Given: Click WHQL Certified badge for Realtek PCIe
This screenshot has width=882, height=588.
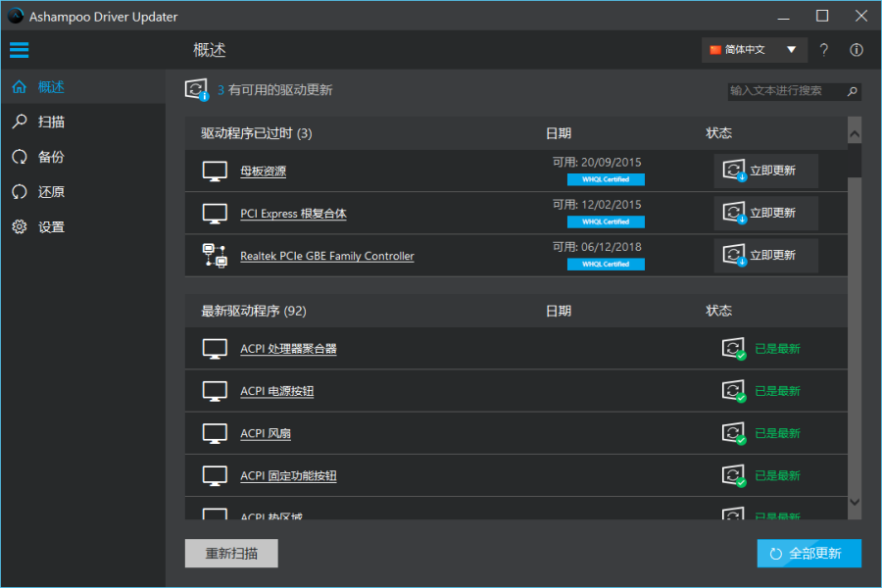Looking at the screenshot, I should pyautogui.click(x=606, y=264).
